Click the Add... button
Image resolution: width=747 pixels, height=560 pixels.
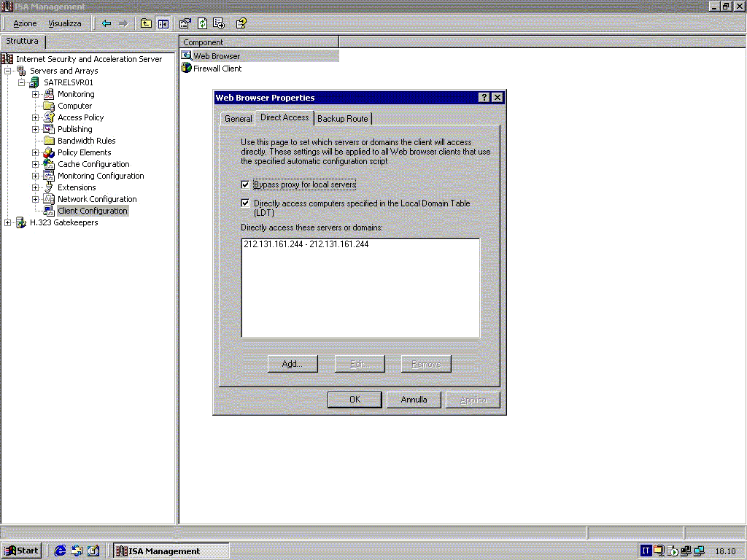[x=292, y=364]
